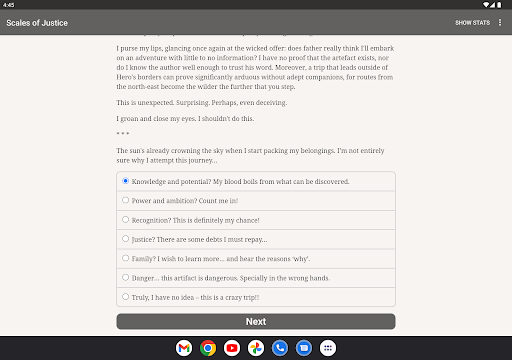
Task: Open Gmail from the dock
Action: point(184,348)
